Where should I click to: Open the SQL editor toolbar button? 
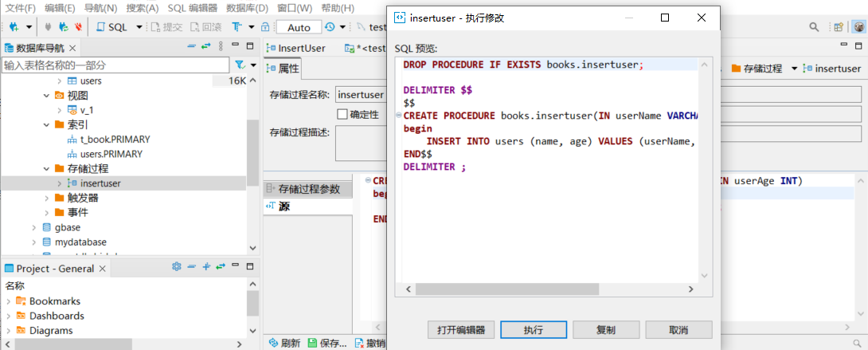tap(111, 27)
